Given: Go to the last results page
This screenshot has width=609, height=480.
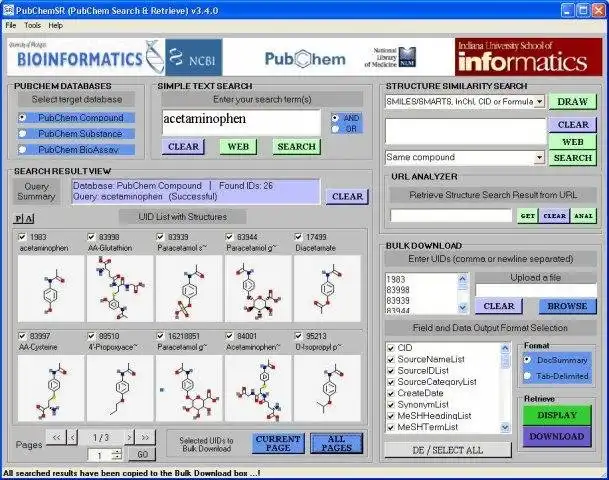Looking at the screenshot, I should click(x=145, y=438).
